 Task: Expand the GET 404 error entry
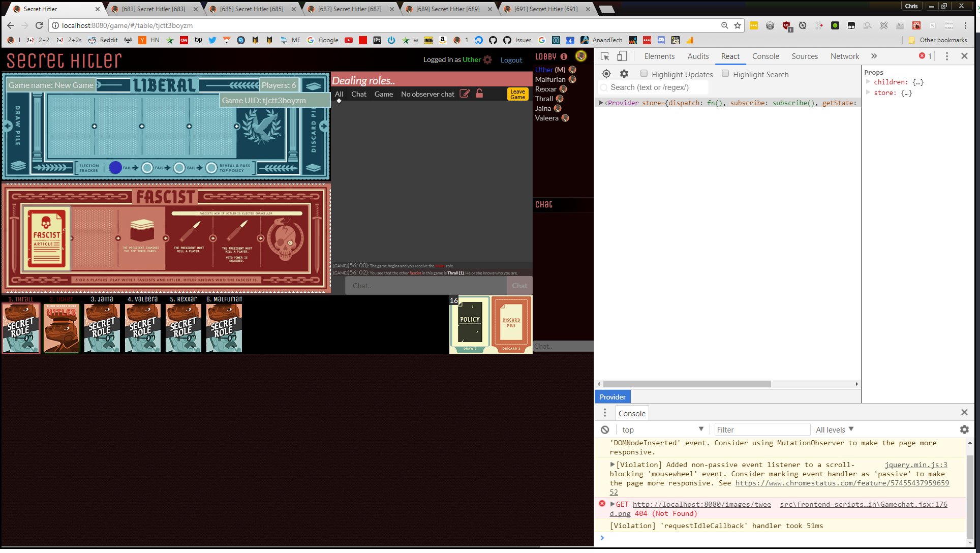click(x=612, y=504)
